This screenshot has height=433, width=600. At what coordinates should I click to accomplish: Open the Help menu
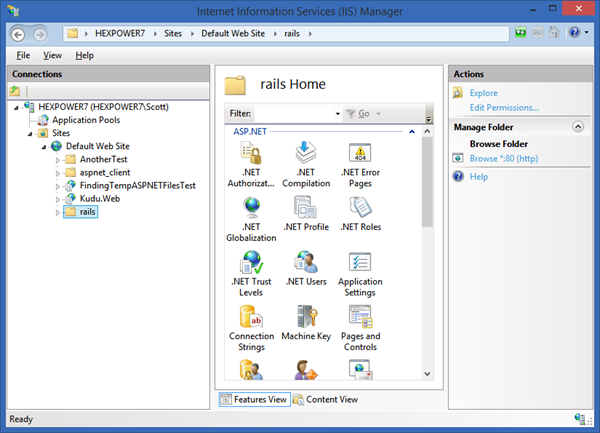point(84,55)
